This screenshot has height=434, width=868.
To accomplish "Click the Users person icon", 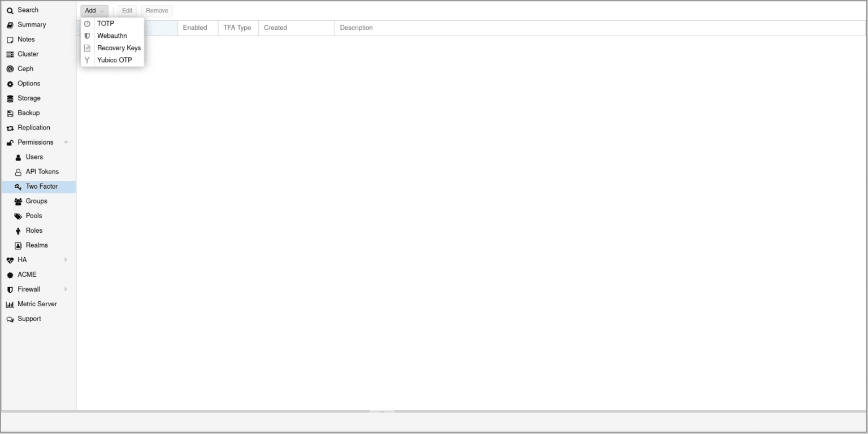I will (x=18, y=157).
